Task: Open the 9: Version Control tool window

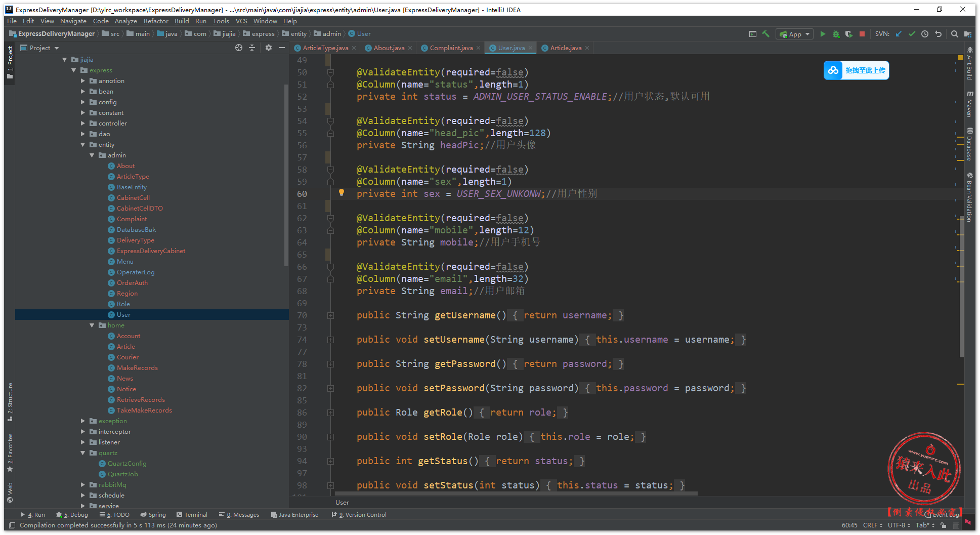Action: [359, 515]
